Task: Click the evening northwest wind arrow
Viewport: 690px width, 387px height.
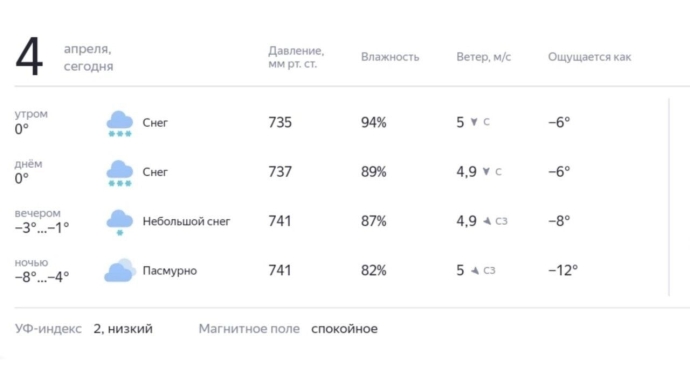Action: [x=487, y=221]
